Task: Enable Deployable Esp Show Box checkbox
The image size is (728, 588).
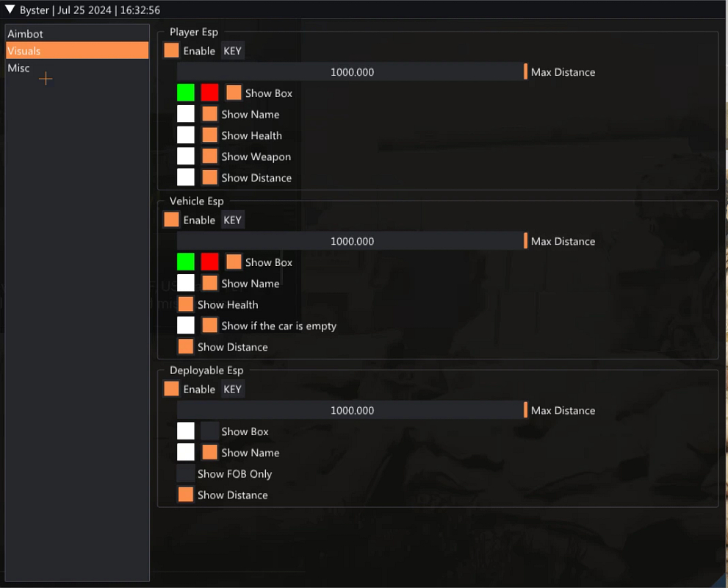Action: (209, 431)
